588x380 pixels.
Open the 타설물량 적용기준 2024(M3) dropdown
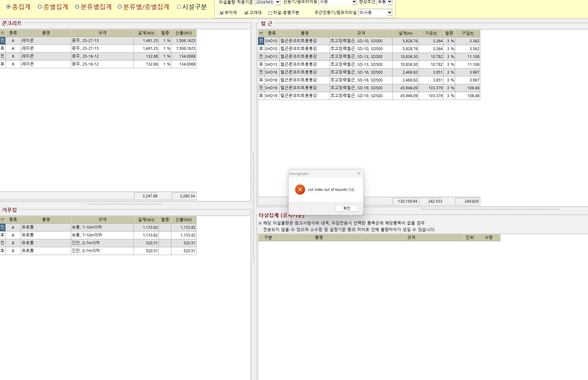(x=278, y=3)
